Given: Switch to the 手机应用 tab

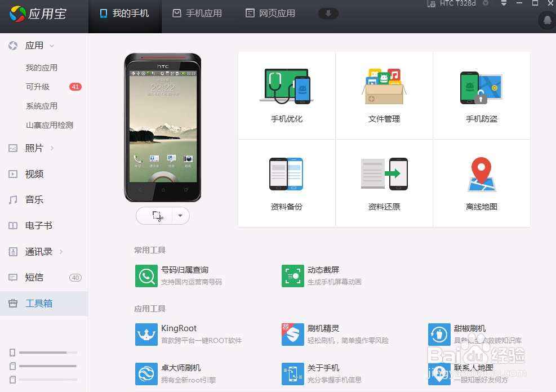Looking at the screenshot, I should coord(197,14).
